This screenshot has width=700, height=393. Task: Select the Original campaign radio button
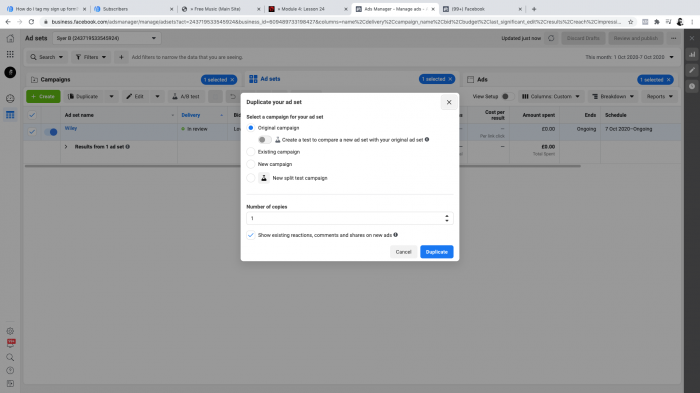click(x=251, y=128)
